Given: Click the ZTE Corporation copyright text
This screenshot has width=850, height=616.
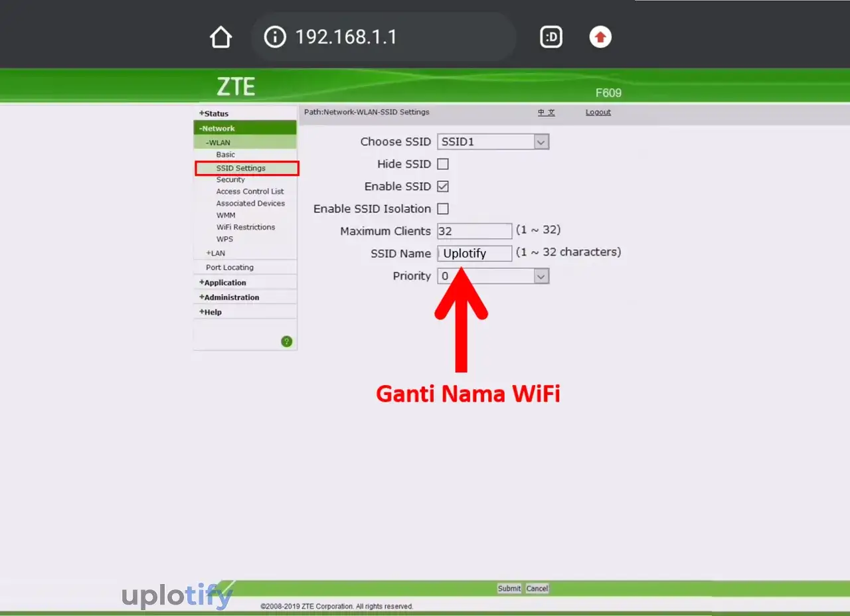Looking at the screenshot, I should tap(337, 607).
